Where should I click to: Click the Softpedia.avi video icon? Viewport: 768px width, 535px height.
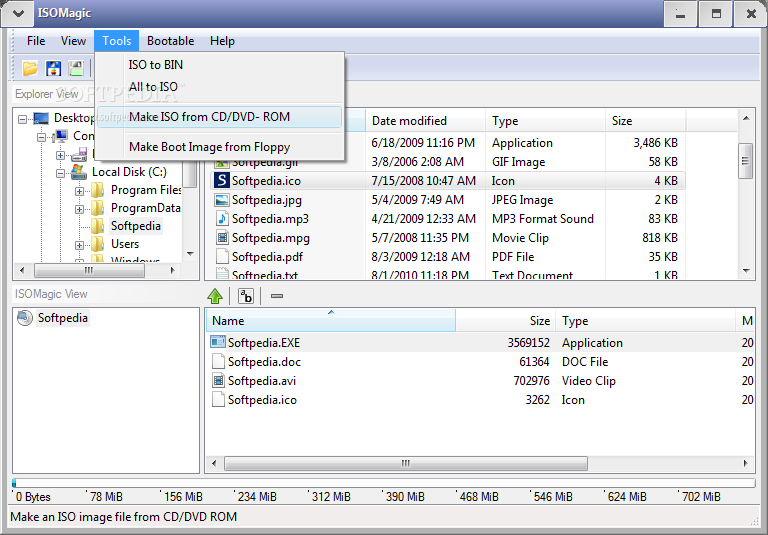[218, 380]
